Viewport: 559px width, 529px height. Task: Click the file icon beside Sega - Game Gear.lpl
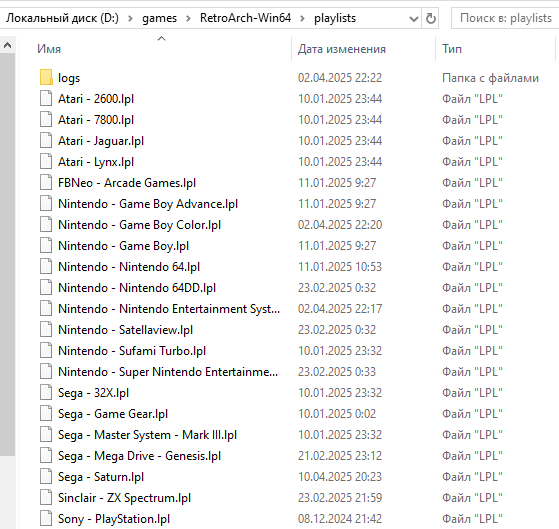click(x=46, y=414)
